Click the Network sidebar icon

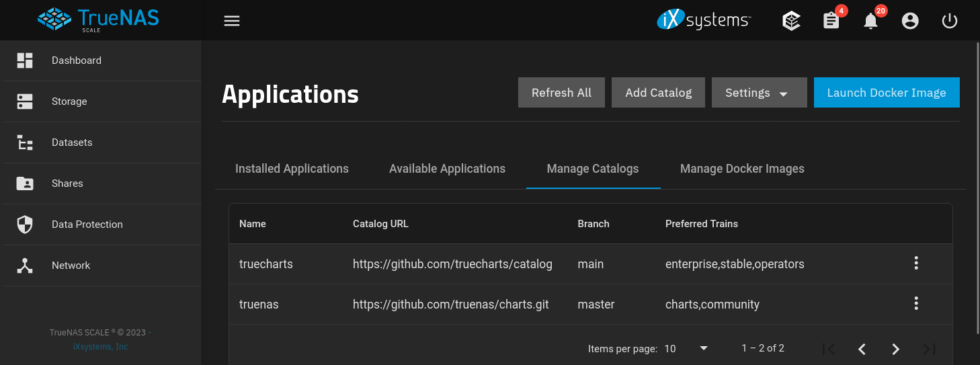[x=25, y=266]
